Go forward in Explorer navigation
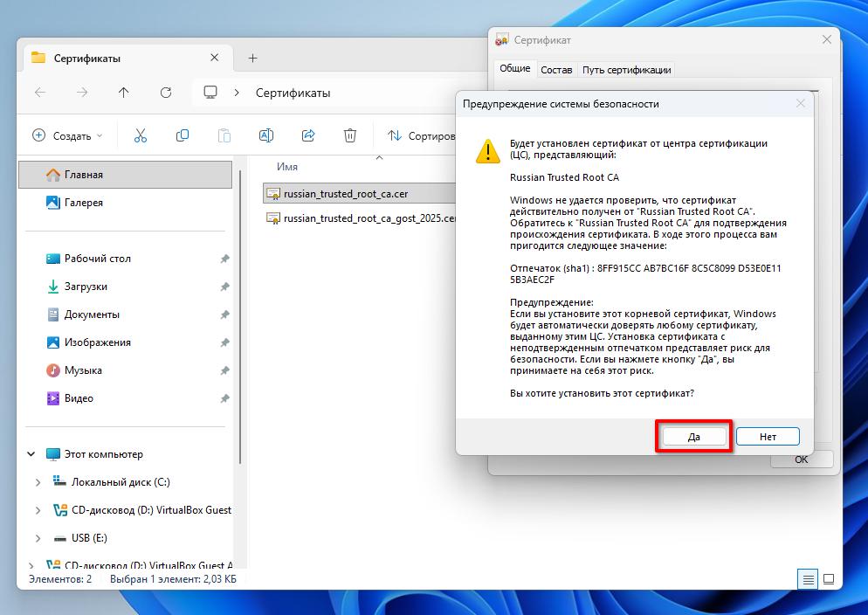The image size is (868, 615). click(82, 93)
